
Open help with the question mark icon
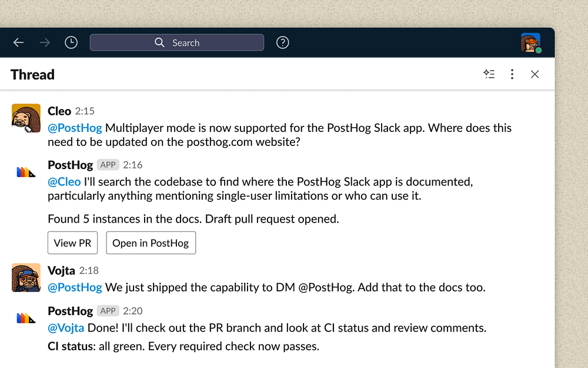282,42
